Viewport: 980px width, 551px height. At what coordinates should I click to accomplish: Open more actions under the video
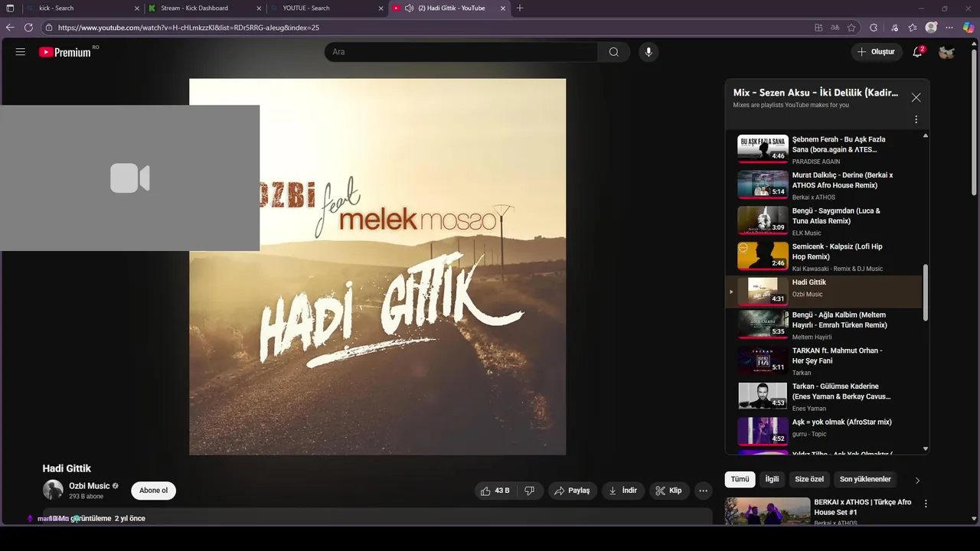pyautogui.click(x=703, y=491)
